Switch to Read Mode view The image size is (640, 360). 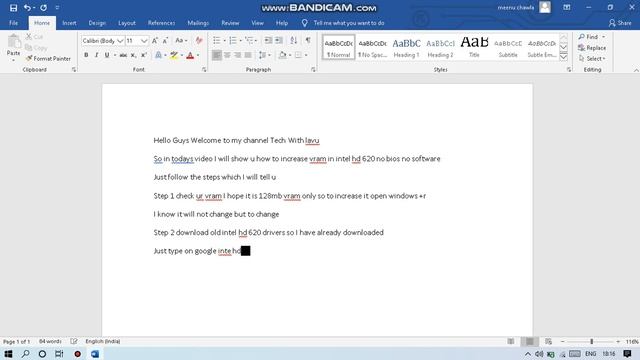tap(511, 341)
